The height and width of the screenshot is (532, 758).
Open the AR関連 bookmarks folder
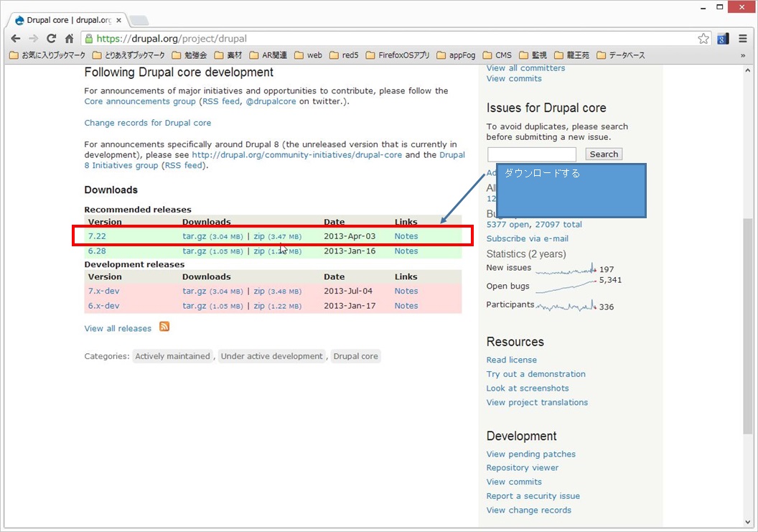(x=268, y=55)
